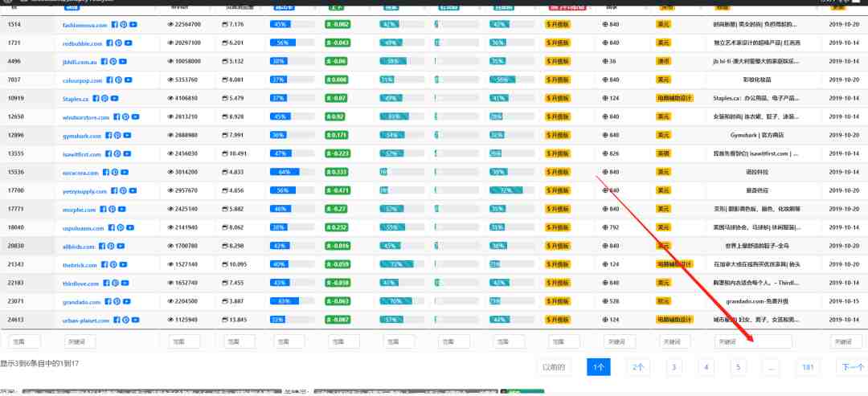Open the jbhifi.com.au website link
This screenshot has height=396, width=868.
click(82, 62)
